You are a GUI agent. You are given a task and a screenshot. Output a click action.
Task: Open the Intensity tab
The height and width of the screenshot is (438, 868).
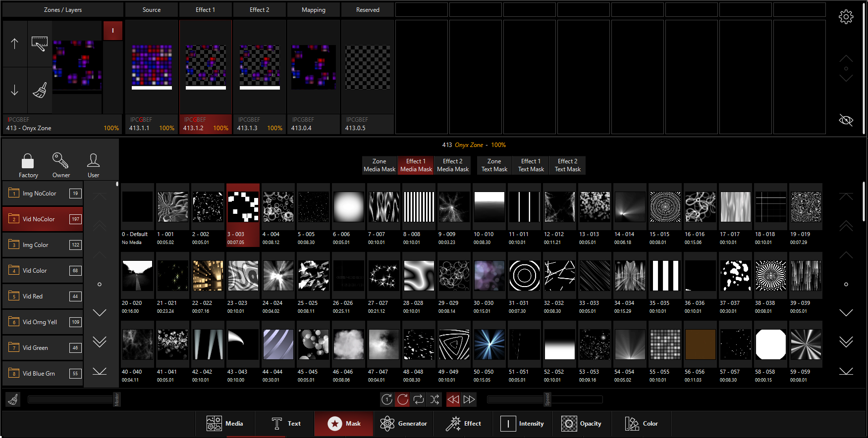(522, 424)
